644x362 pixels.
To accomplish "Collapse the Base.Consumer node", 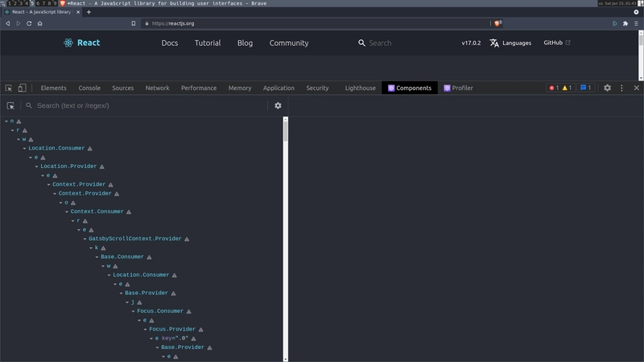I will (97, 257).
